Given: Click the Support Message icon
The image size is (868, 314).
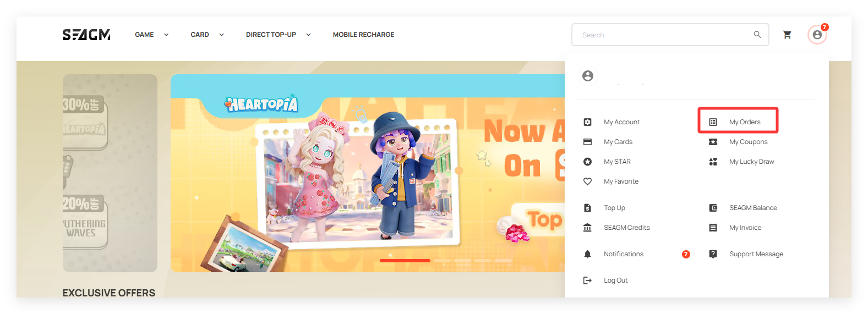Looking at the screenshot, I should click(713, 254).
